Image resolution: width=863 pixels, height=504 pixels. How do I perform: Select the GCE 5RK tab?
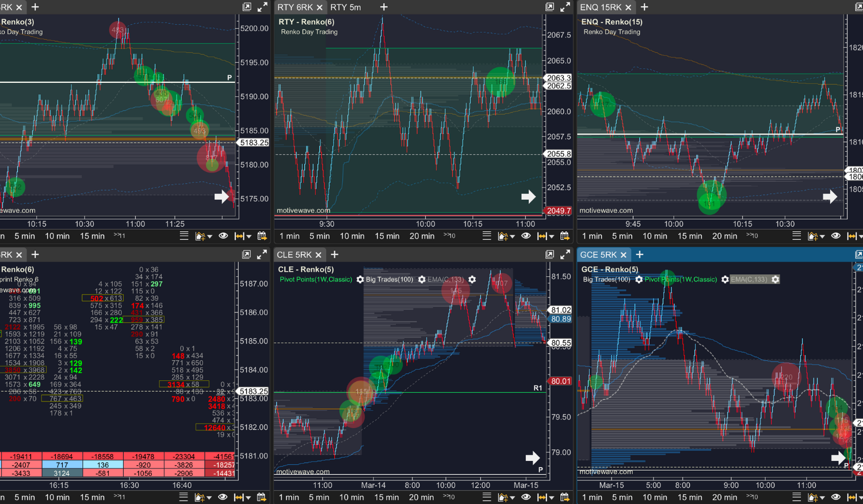pos(598,254)
